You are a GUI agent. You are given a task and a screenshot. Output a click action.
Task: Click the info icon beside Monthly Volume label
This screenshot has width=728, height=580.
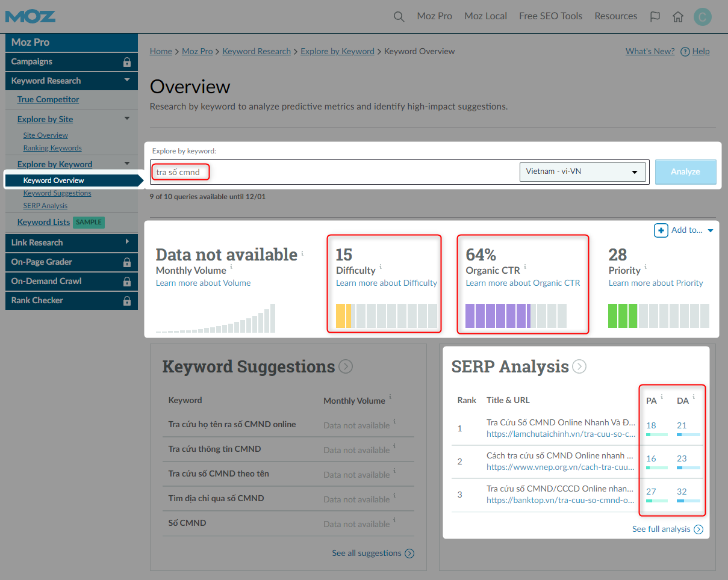[231, 267]
